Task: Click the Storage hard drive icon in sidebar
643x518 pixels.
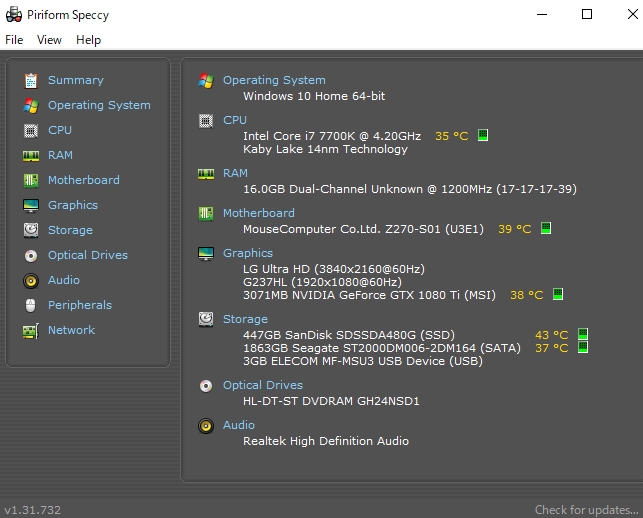Action: coord(31,230)
